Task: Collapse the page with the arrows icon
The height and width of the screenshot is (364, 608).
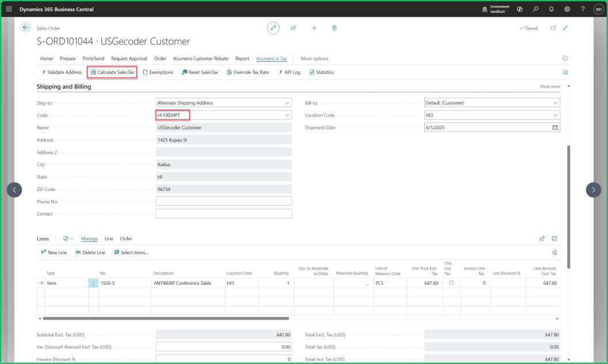Action: [566, 28]
